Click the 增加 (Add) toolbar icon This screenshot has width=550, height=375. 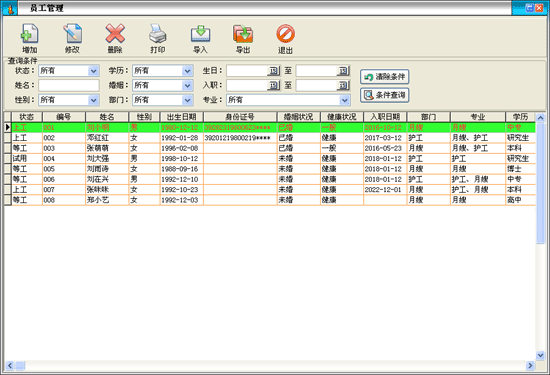point(29,34)
